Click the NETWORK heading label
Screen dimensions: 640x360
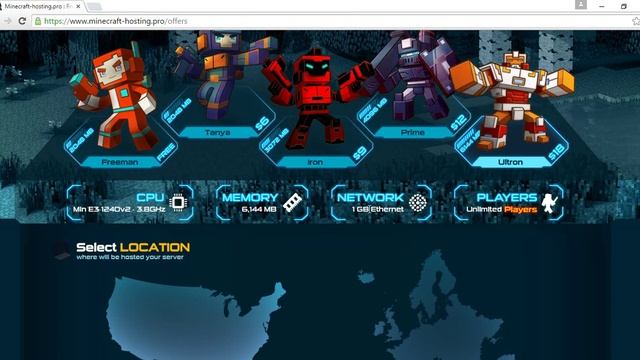(x=370, y=198)
